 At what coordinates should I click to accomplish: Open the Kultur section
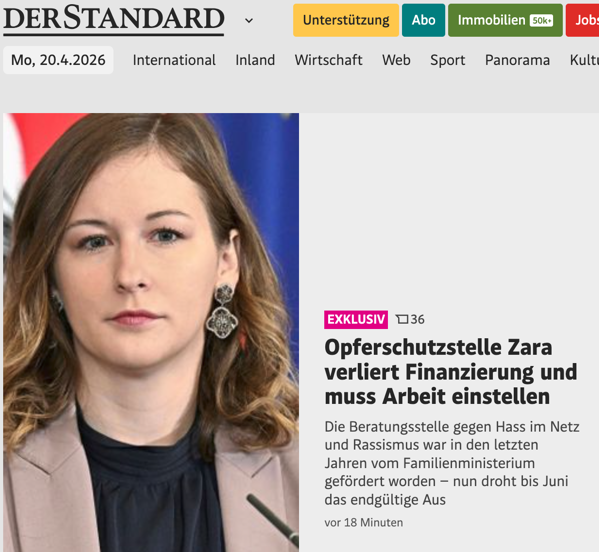[584, 60]
